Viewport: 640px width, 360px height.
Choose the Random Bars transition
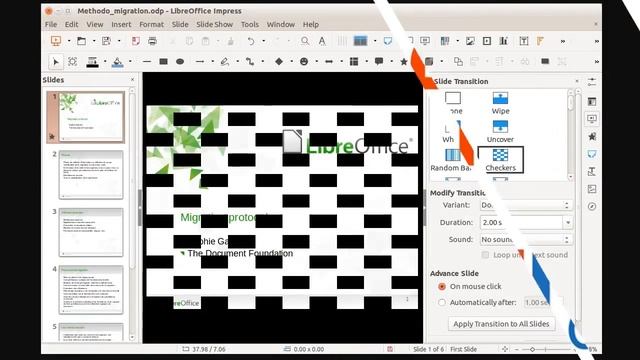click(x=452, y=160)
